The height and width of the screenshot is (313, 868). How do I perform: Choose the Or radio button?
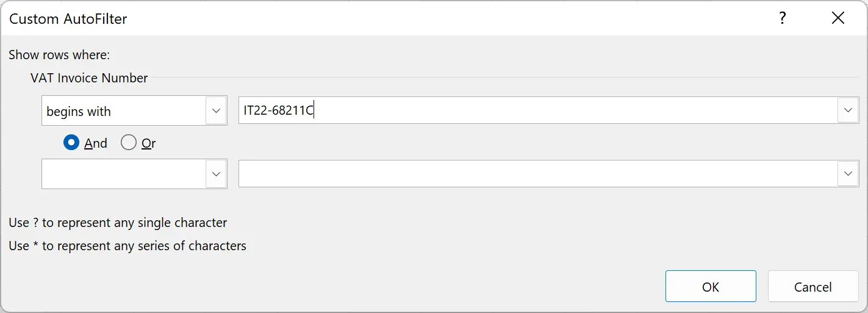click(129, 143)
